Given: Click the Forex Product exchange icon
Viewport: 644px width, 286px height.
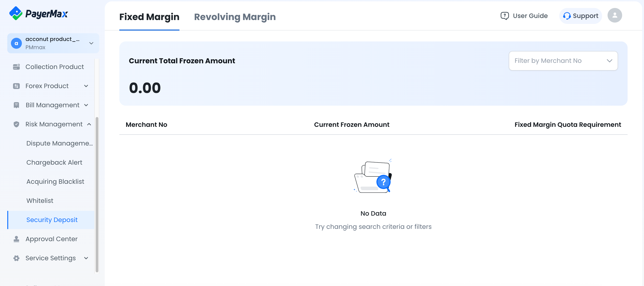Looking at the screenshot, I should [16, 86].
